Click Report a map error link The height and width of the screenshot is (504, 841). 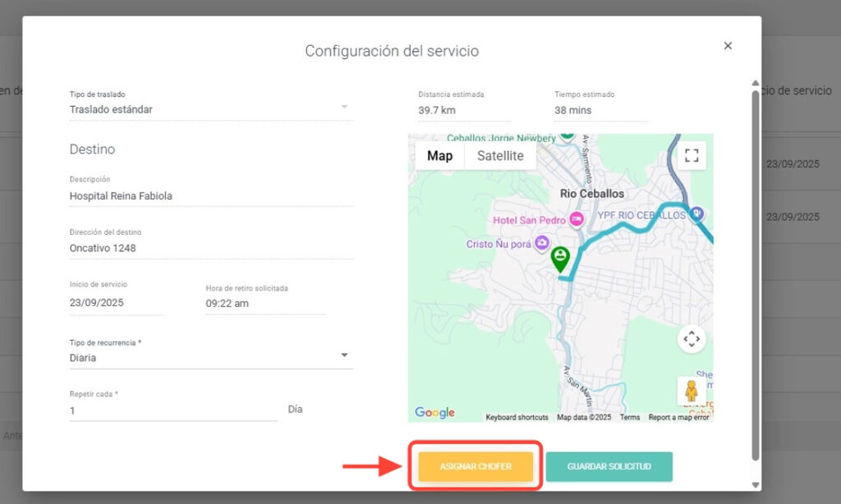(x=678, y=418)
